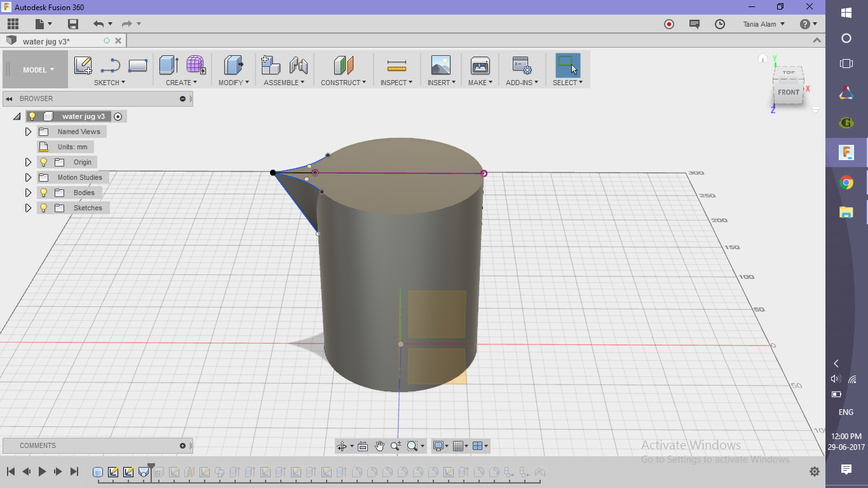The image size is (868, 488).
Task: Open the MAKE dropdown menu
Action: coord(480,83)
